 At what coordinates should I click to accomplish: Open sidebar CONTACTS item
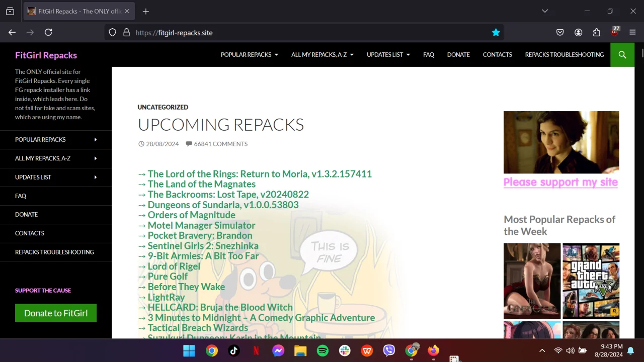[30, 233]
